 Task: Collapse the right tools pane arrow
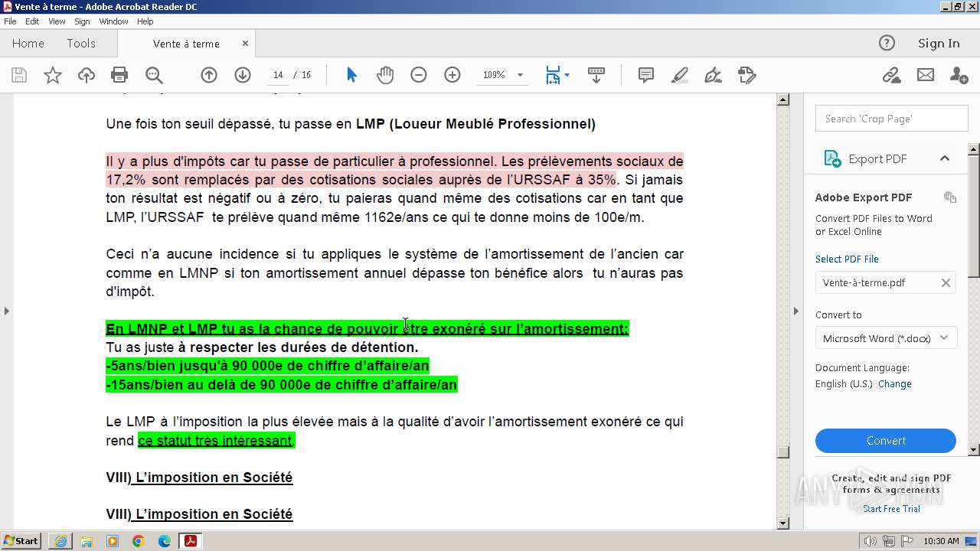(x=795, y=311)
